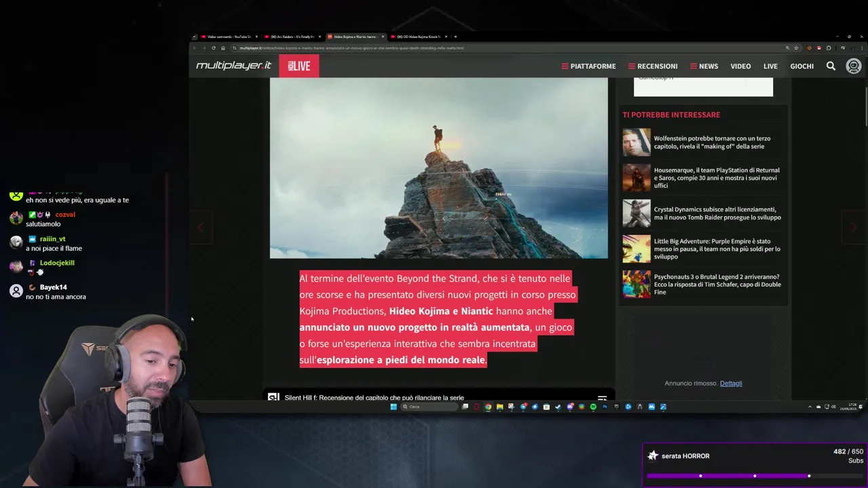Reload the multiplayer.it page
Image resolution: width=868 pixels, height=488 pixels.
click(x=214, y=48)
